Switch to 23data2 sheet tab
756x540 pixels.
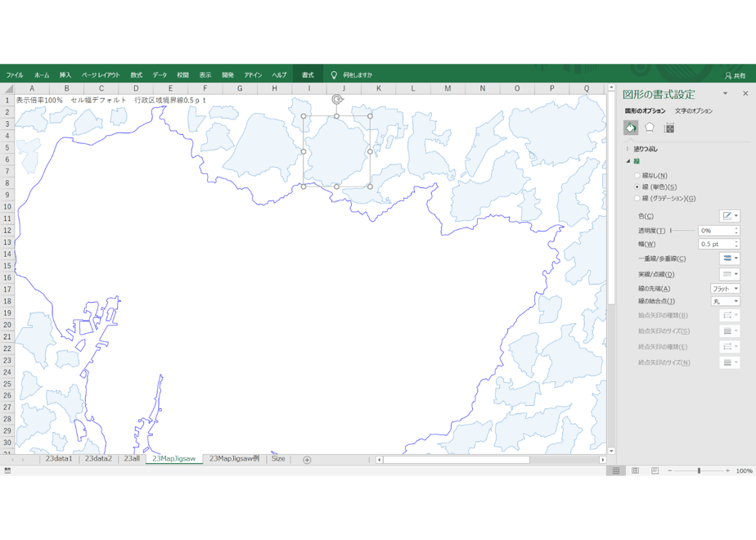(x=98, y=458)
